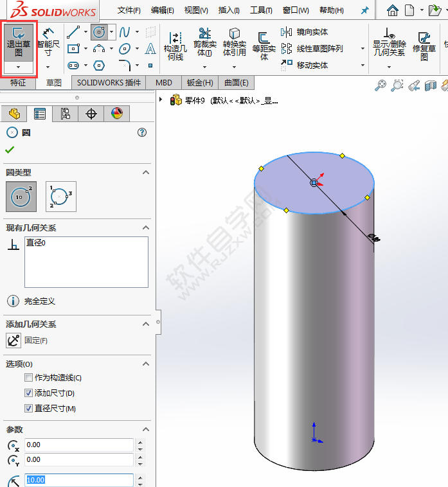448x487 pixels.
Task: Collapse the 现有几何关系 section
Action: (x=146, y=227)
